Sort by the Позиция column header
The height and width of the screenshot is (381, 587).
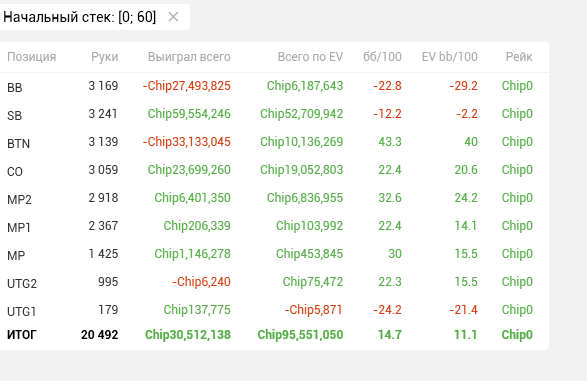click(x=31, y=57)
